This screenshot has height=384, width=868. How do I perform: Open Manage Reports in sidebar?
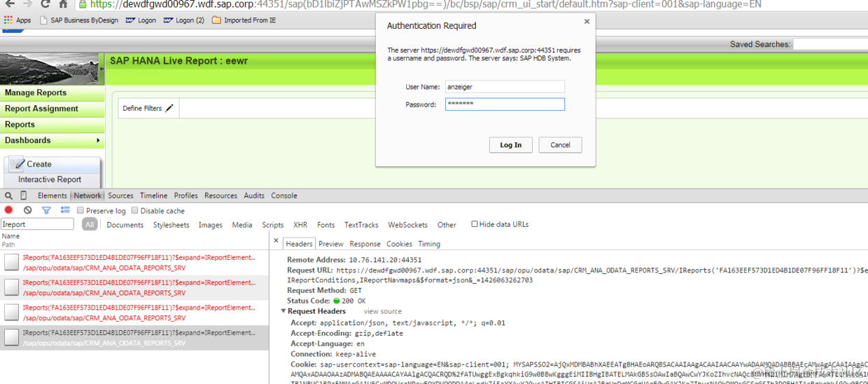52,92
